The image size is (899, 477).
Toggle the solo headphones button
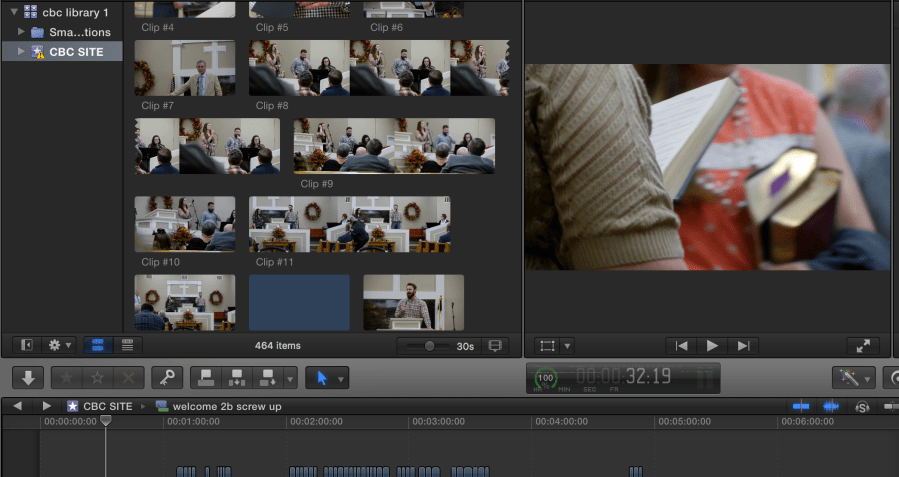click(x=862, y=406)
